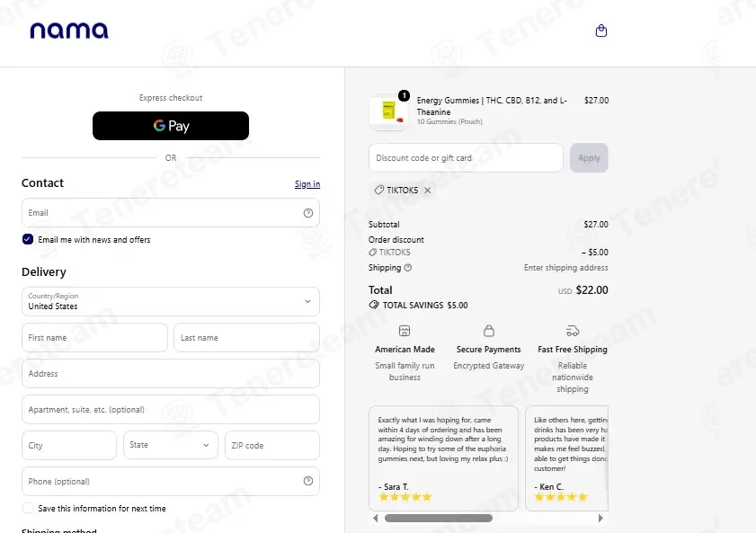Check Save this information for next time
This screenshot has width=756, height=533.
point(28,508)
